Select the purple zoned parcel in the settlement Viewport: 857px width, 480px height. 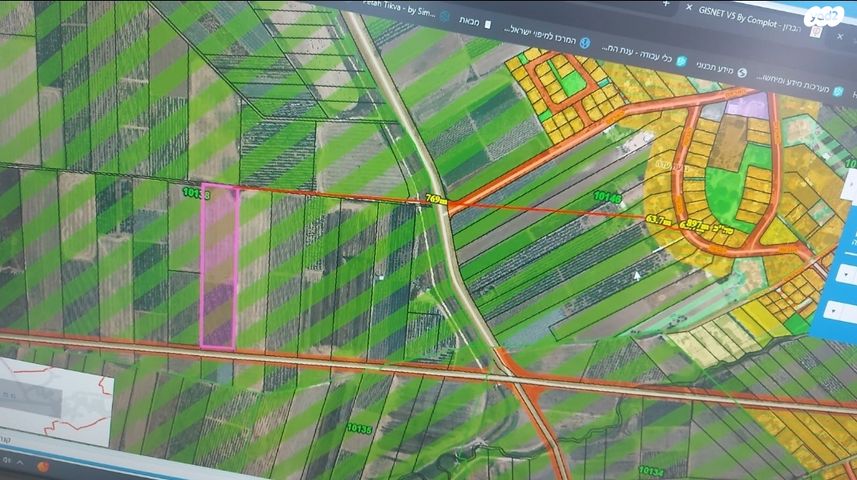point(748,104)
